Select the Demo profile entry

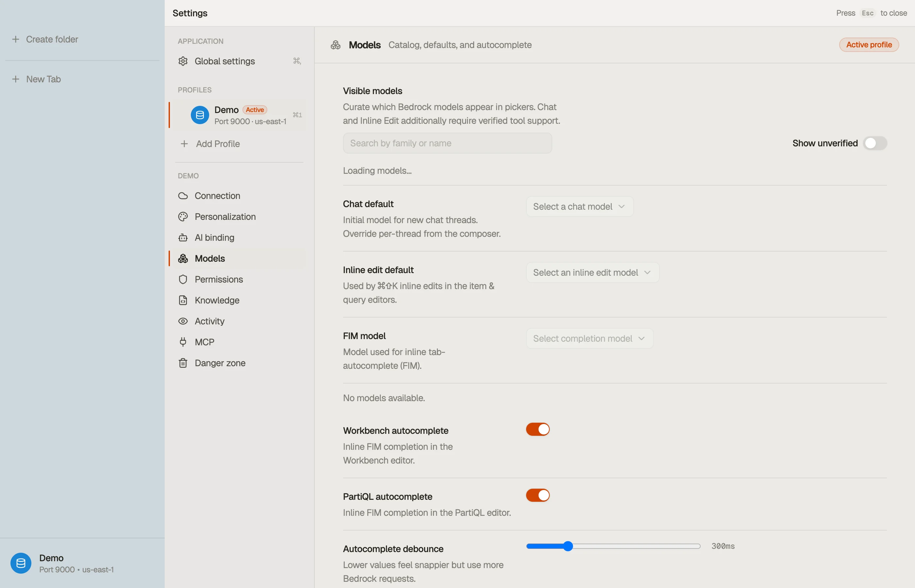pyautogui.click(x=238, y=115)
